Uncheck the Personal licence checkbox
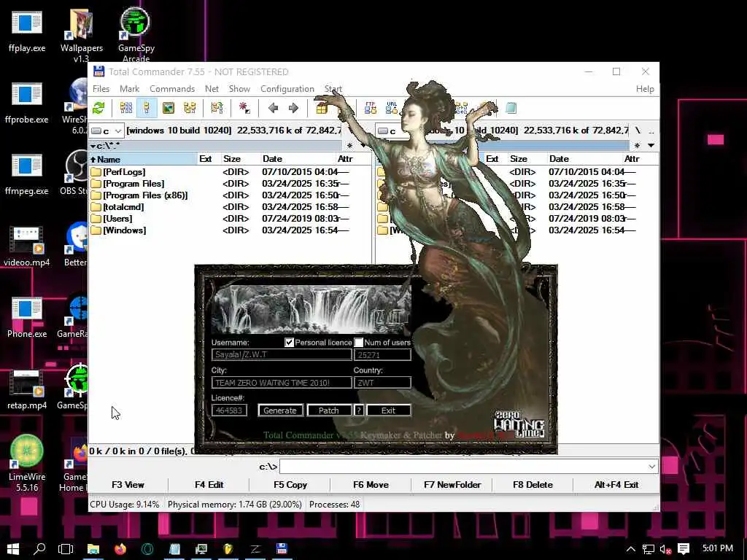This screenshot has height=560, width=747. pyautogui.click(x=289, y=343)
